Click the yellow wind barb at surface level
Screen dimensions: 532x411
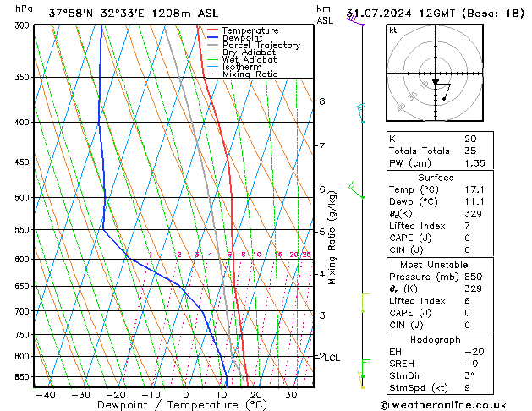pyautogui.click(x=361, y=381)
